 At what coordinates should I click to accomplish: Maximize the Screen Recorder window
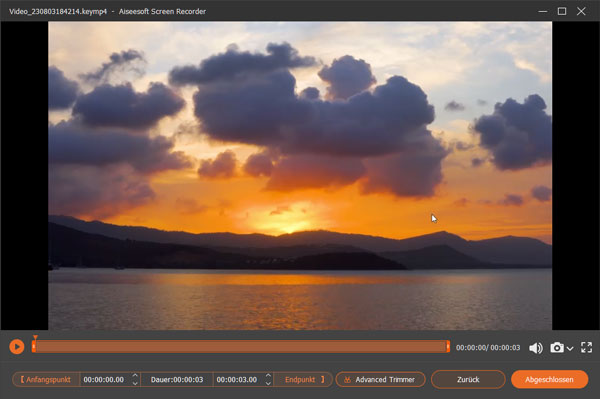[562, 11]
